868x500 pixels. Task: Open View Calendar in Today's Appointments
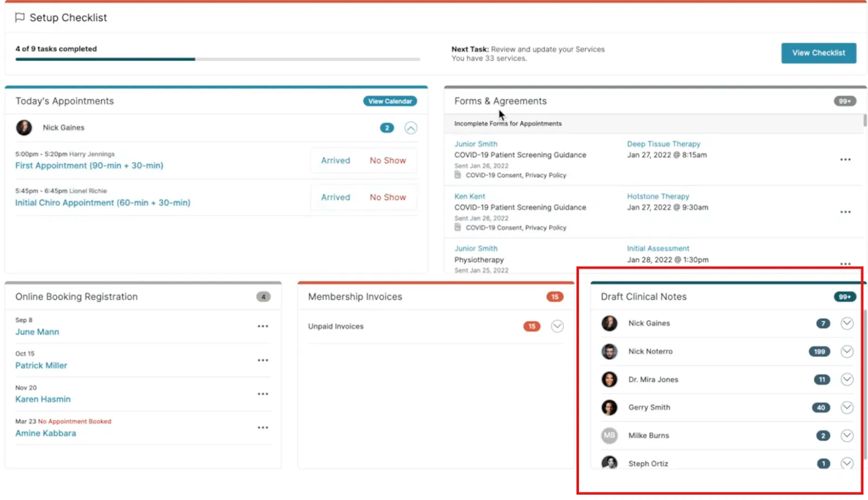390,101
